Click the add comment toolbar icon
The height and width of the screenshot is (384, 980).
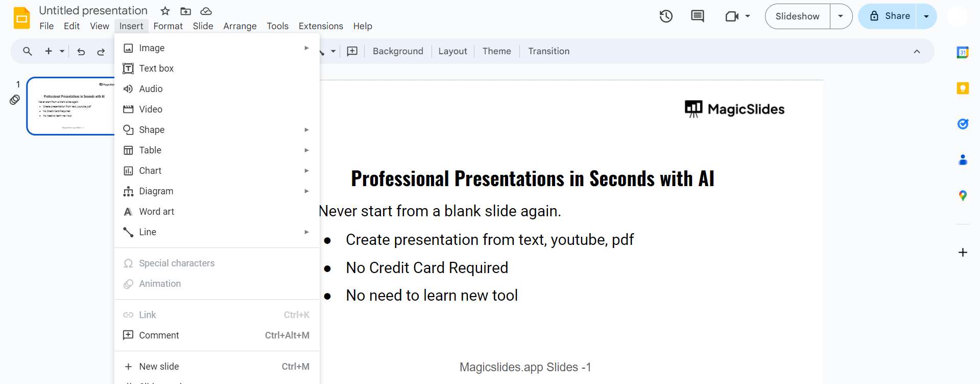pos(352,51)
